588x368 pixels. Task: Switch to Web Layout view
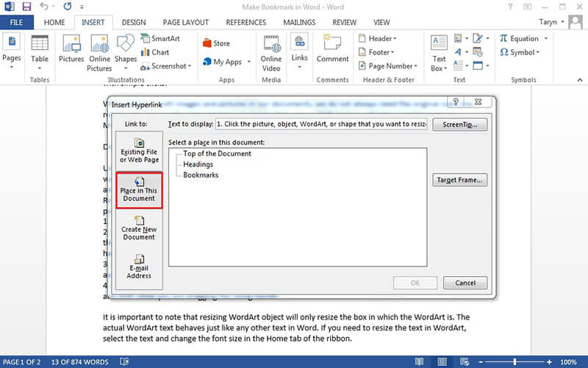tap(465, 362)
